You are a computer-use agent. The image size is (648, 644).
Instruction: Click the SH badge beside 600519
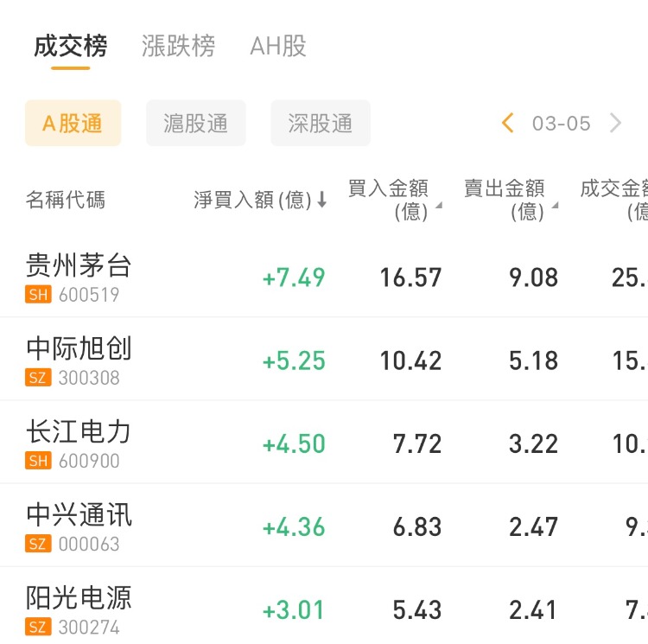click(x=39, y=296)
